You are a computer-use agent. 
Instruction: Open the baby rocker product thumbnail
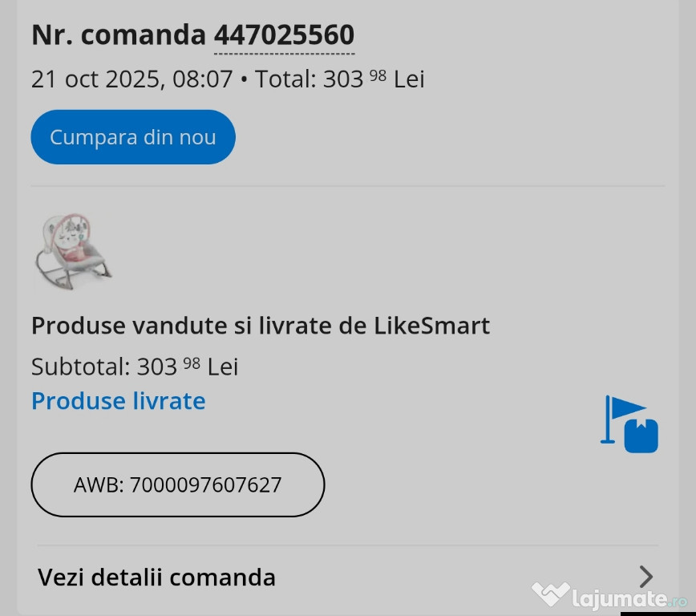[x=73, y=252]
